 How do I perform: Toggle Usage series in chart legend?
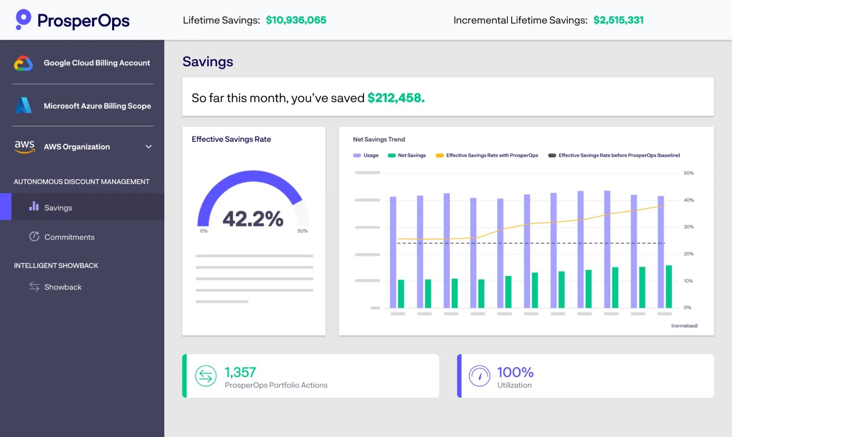[366, 155]
